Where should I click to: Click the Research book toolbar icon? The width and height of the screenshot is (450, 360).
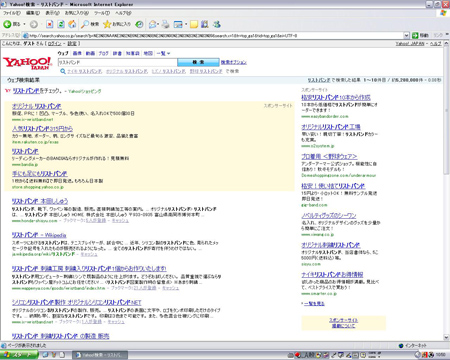click(205, 24)
